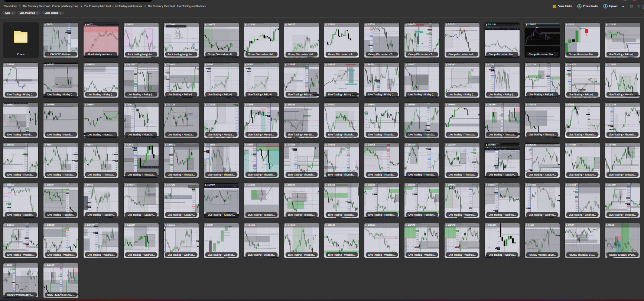This screenshot has height=301, width=644.
Task: Open the Review Thursday video thumbnail
Action: click(582, 240)
